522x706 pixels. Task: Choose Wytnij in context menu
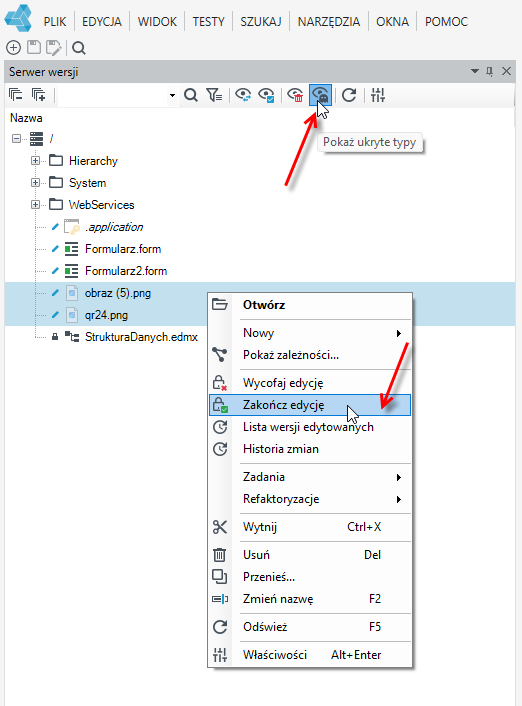coord(310,527)
